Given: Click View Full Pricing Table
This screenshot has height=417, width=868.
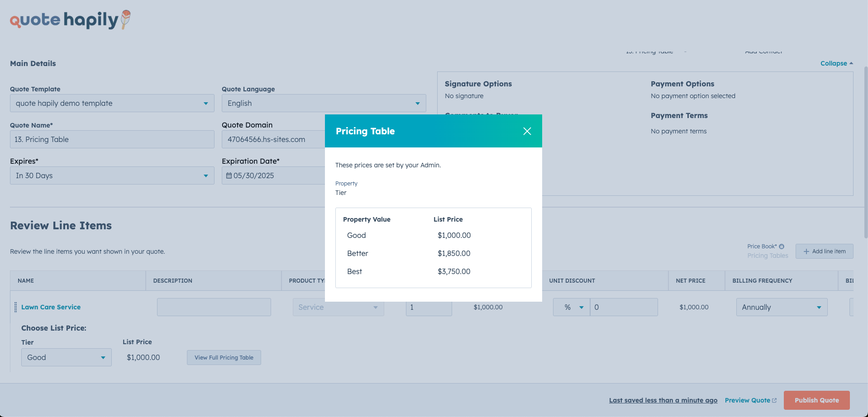Looking at the screenshot, I should click(x=224, y=357).
